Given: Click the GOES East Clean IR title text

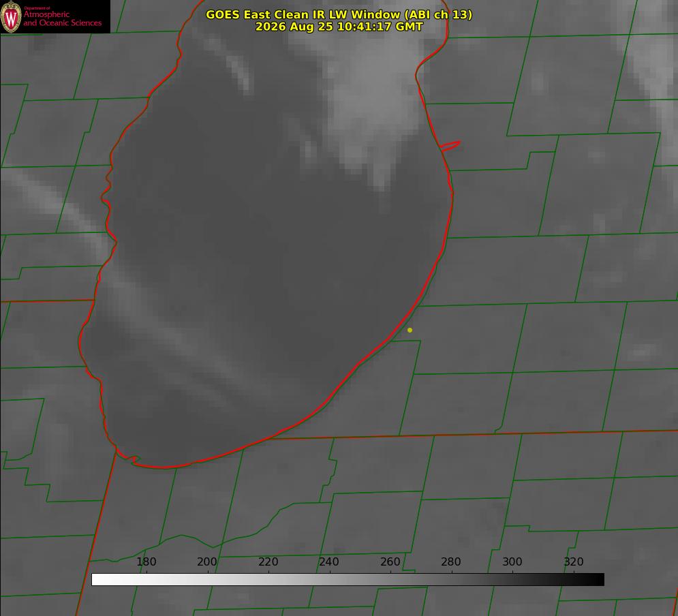Looking at the screenshot, I should tap(339, 14).
